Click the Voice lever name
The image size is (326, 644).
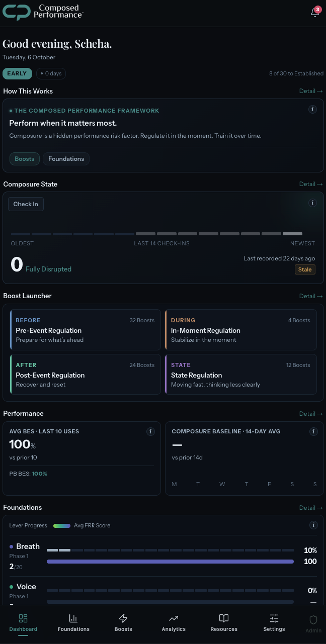pyautogui.click(x=26, y=587)
